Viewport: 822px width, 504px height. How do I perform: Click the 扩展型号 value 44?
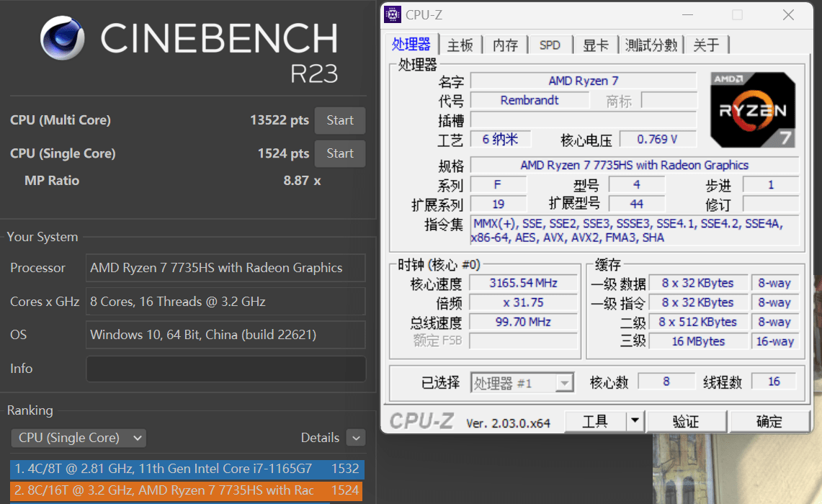point(636,204)
